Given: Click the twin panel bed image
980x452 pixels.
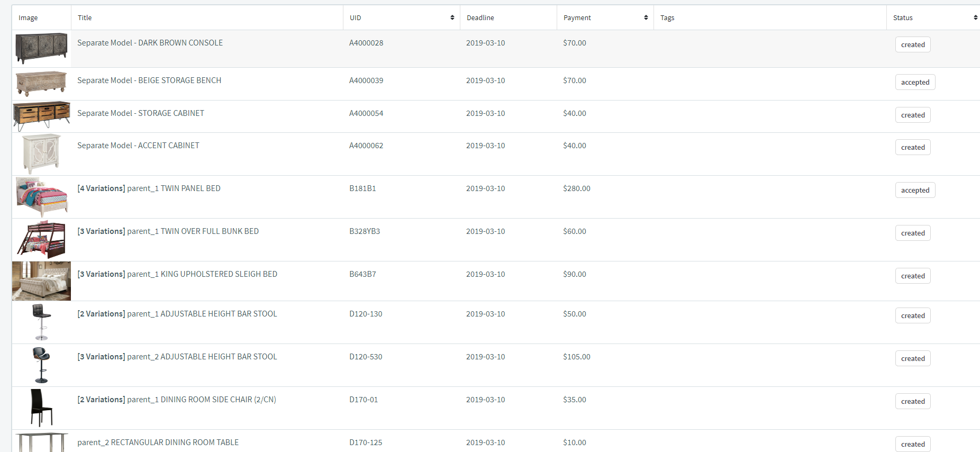Looking at the screenshot, I should point(41,196).
